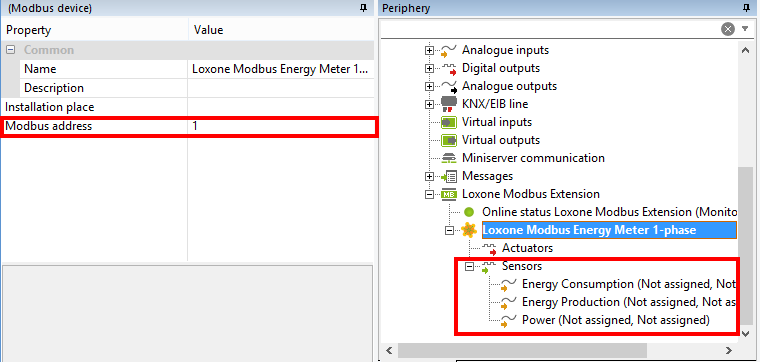Open the Periphery search filter dropdown
The height and width of the screenshot is (362, 760).
pyautogui.click(x=745, y=29)
